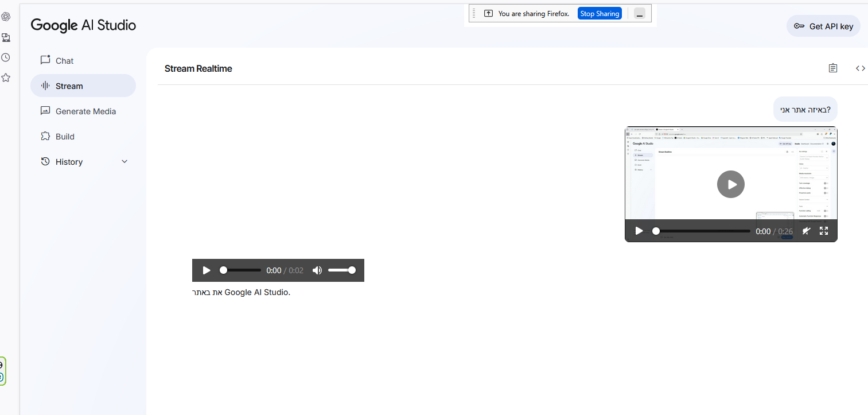Screen dimensions: 868x415
Task: Click the drag handle of the sharing bar
Action: coord(474,13)
